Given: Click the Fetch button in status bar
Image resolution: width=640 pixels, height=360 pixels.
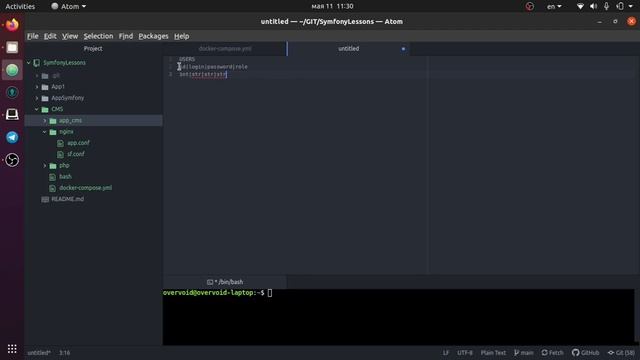Looking at the screenshot, I should [552, 353].
